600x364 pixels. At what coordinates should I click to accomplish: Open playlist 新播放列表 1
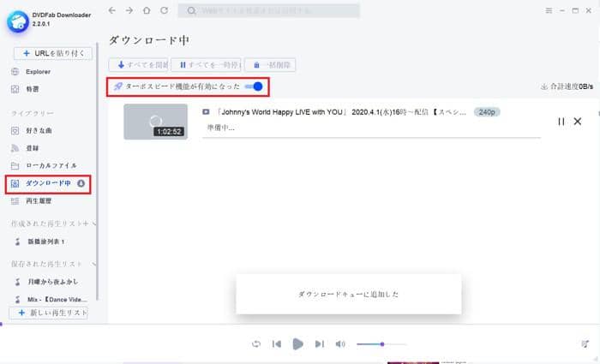pos(40,242)
